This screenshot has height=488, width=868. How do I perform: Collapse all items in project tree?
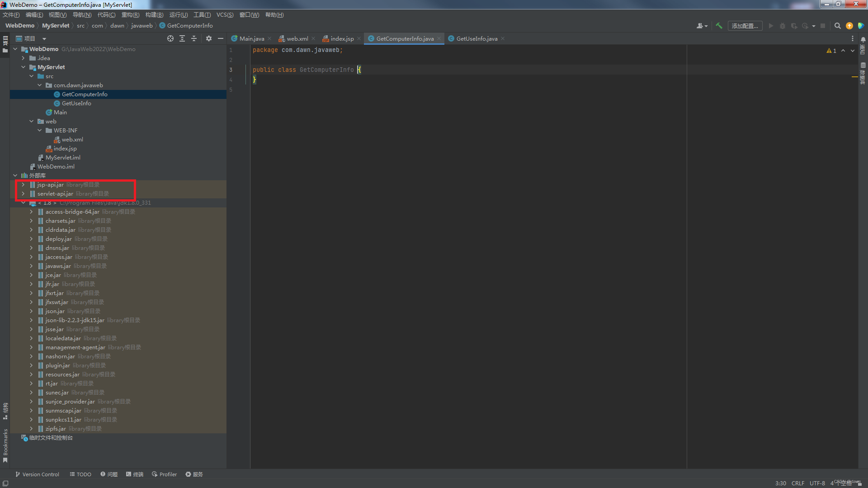[x=194, y=38]
